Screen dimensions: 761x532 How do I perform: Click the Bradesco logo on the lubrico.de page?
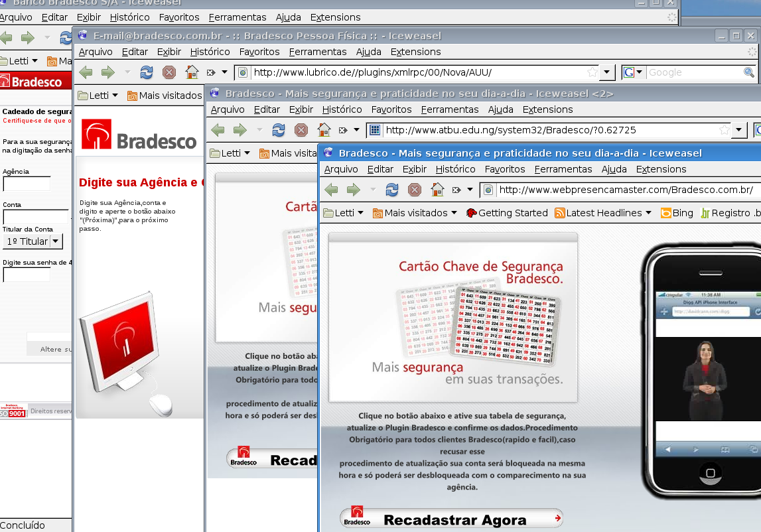coord(139,135)
